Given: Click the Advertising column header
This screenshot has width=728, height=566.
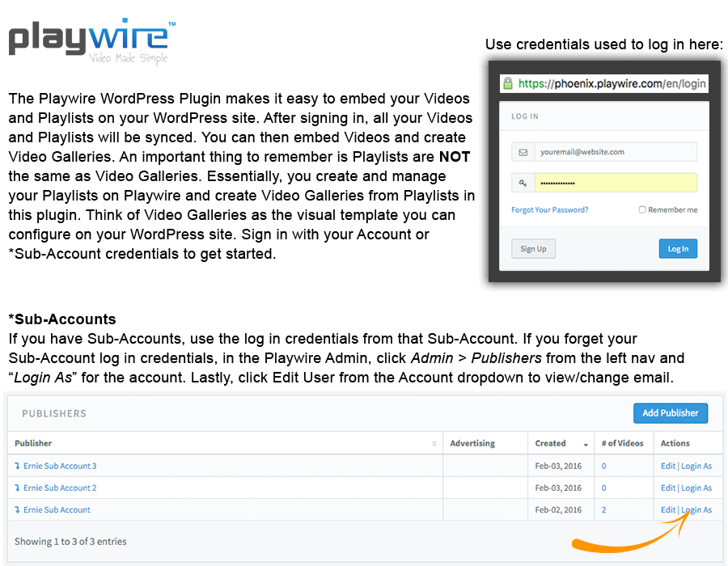Looking at the screenshot, I should 472,443.
